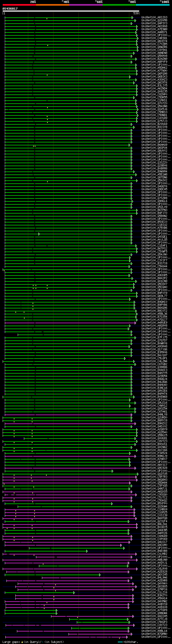Open hit UniRef100_B9QHC0

click(x=154, y=302)
